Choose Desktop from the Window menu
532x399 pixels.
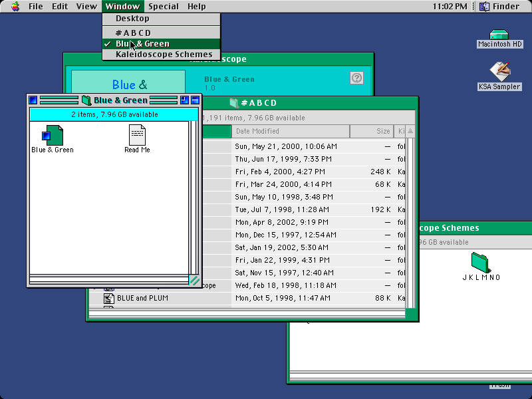161,19
